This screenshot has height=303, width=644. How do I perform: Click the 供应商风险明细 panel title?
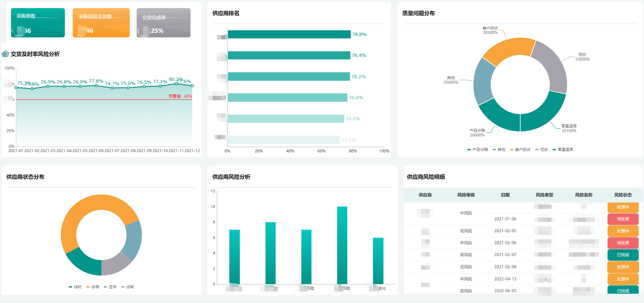tap(426, 177)
